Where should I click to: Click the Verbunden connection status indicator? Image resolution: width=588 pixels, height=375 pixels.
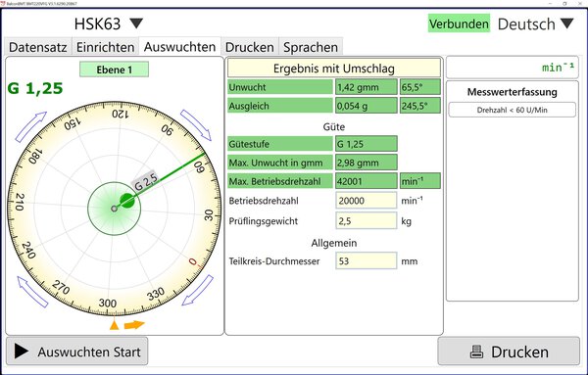point(459,23)
